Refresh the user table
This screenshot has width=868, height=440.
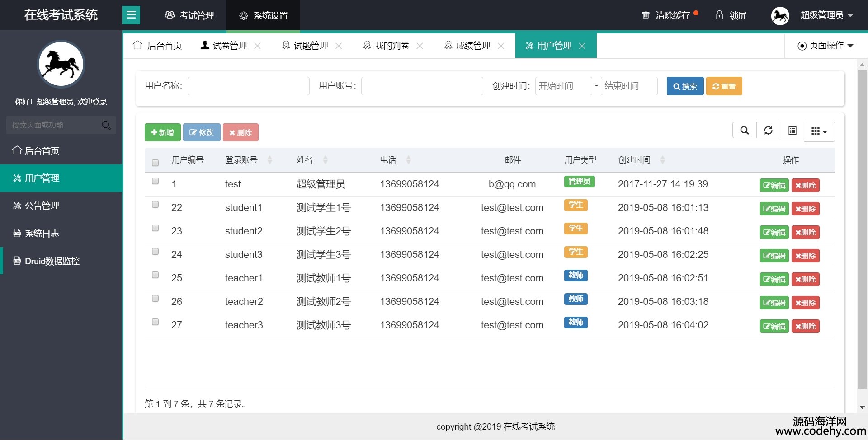point(768,131)
